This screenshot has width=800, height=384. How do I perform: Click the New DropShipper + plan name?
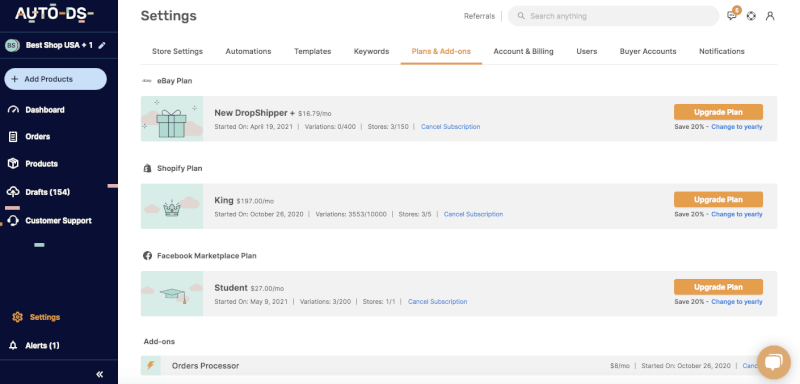(x=255, y=113)
